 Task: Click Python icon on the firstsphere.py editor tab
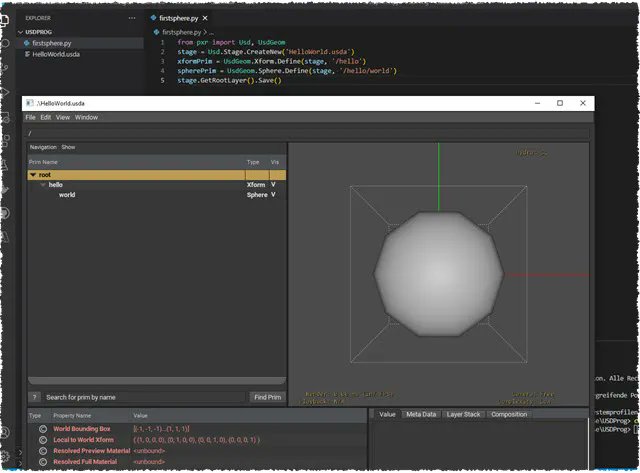153,18
